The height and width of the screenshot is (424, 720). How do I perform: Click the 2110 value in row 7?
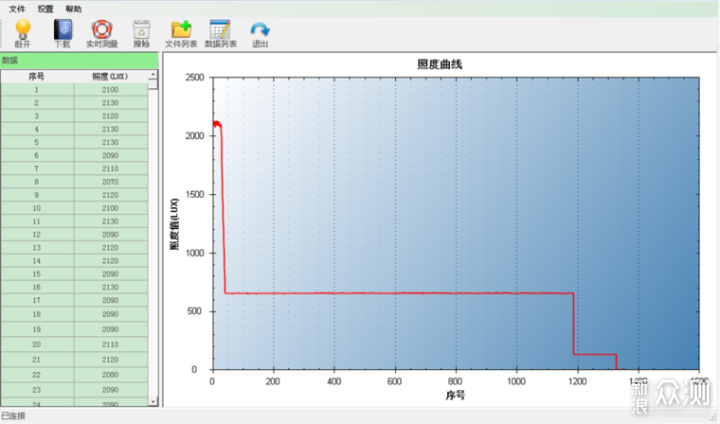pyautogui.click(x=110, y=169)
